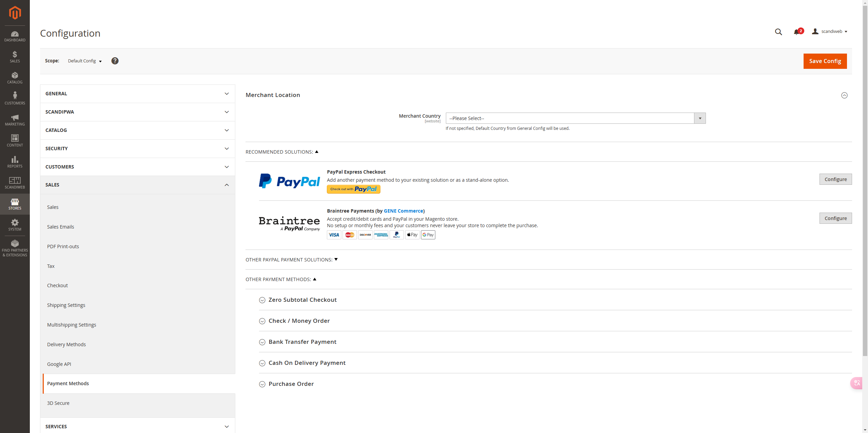The height and width of the screenshot is (433, 868).
Task: Open the Default Config scope switcher
Action: coord(85,61)
